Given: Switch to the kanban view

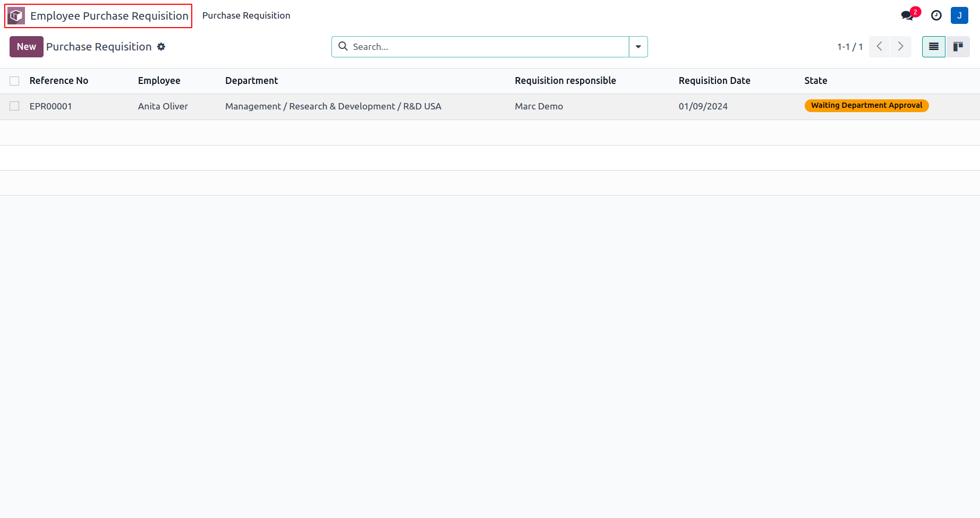Looking at the screenshot, I should pyautogui.click(x=958, y=47).
